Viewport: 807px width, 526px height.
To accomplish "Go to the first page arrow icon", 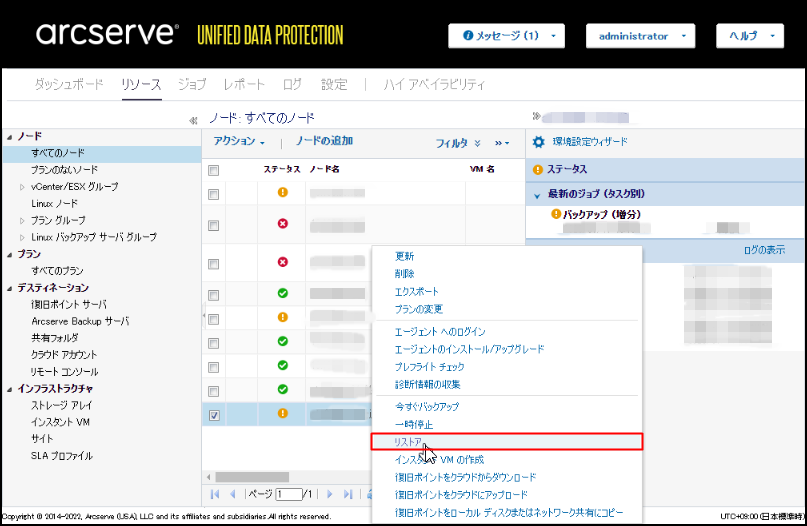I will [x=215, y=494].
